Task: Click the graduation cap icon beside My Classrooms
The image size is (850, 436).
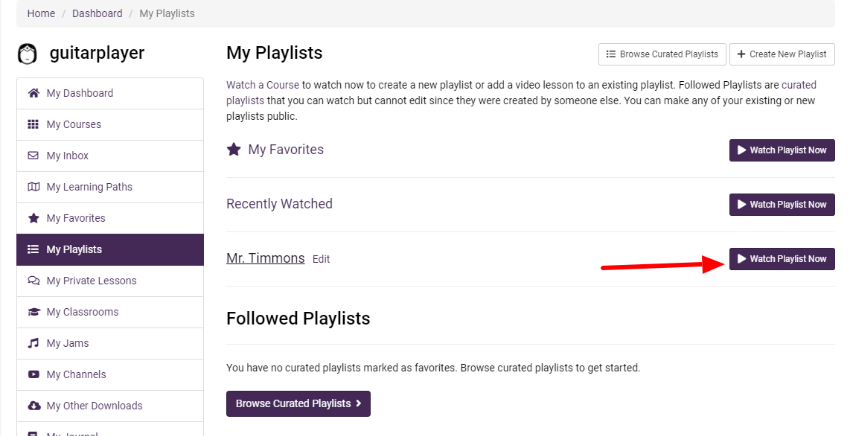Action: pos(33,312)
